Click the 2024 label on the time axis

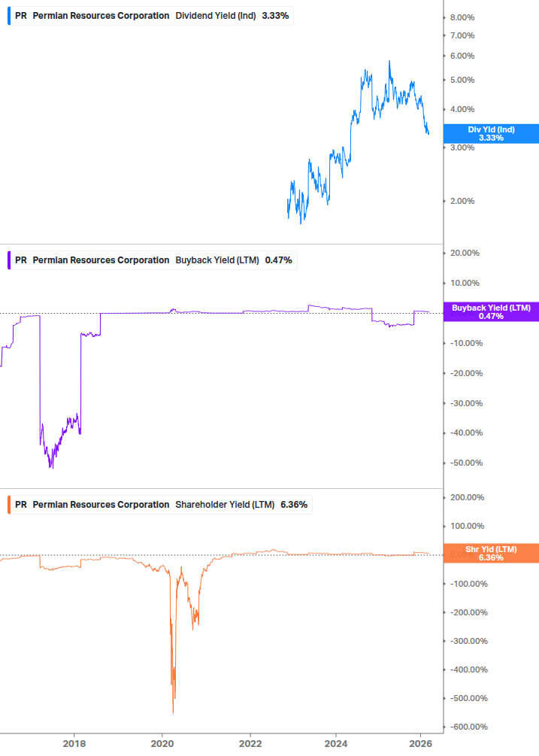[x=336, y=744]
